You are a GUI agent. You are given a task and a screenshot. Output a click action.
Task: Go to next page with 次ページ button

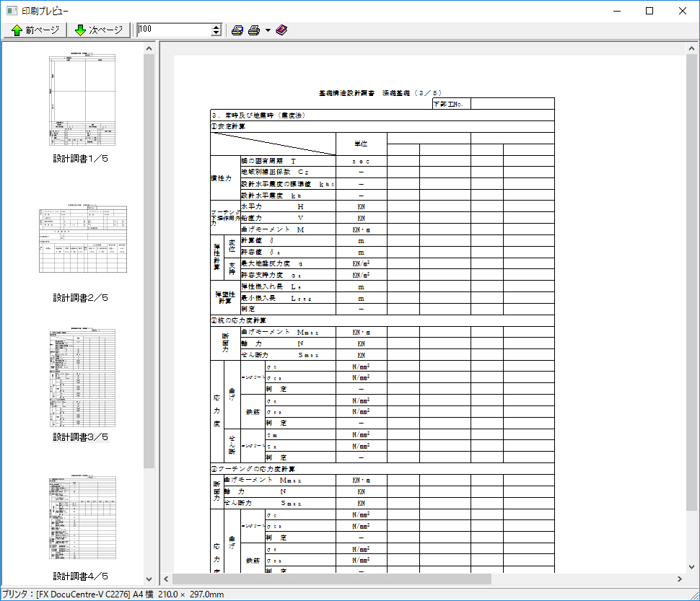[x=99, y=30]
